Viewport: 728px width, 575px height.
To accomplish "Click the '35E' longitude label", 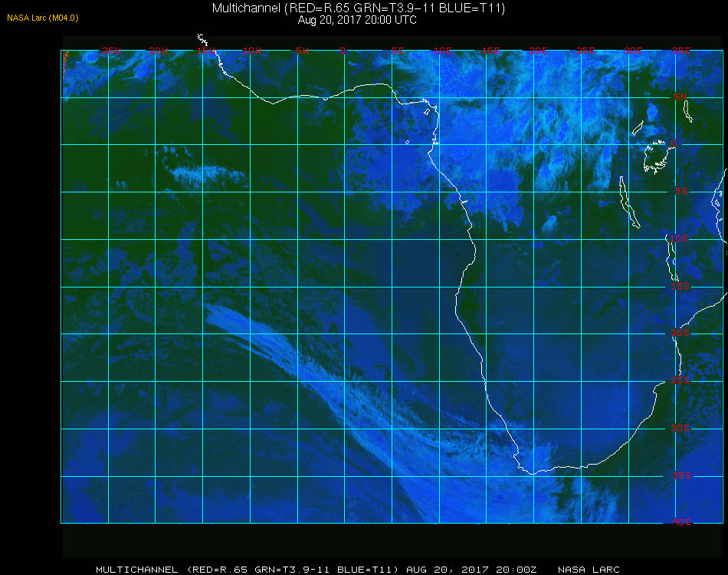I will click(x=681, y=51).
